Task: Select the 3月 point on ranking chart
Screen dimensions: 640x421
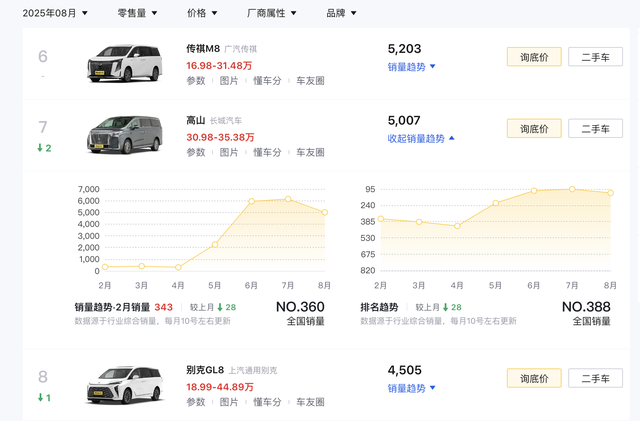Action: (419, 222)
